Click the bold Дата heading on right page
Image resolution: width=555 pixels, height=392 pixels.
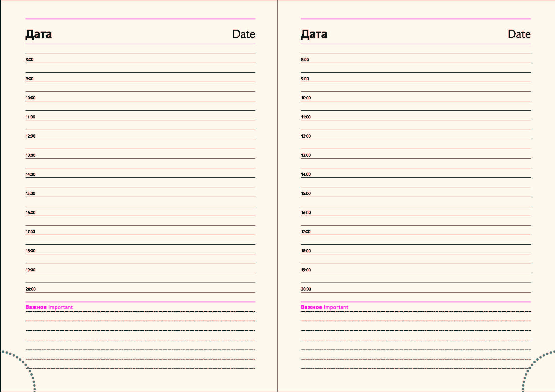(314, 34)
